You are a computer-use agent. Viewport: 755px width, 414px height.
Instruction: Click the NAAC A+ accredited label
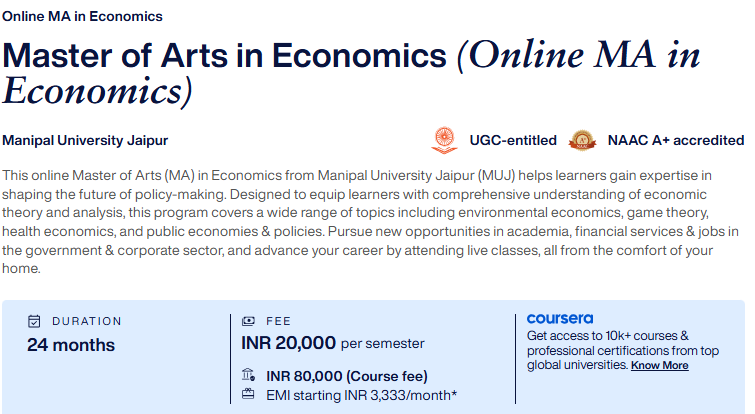(676, 141)
